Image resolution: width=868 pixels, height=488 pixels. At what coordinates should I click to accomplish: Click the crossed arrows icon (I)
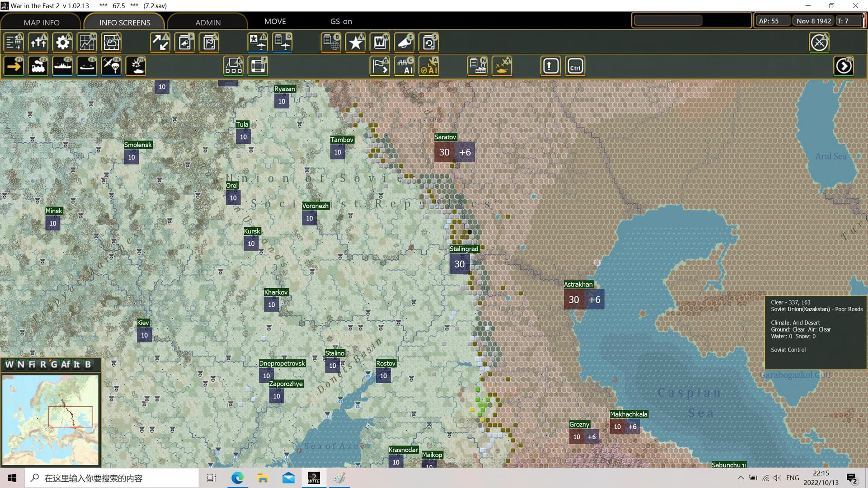tap(160, 42)
